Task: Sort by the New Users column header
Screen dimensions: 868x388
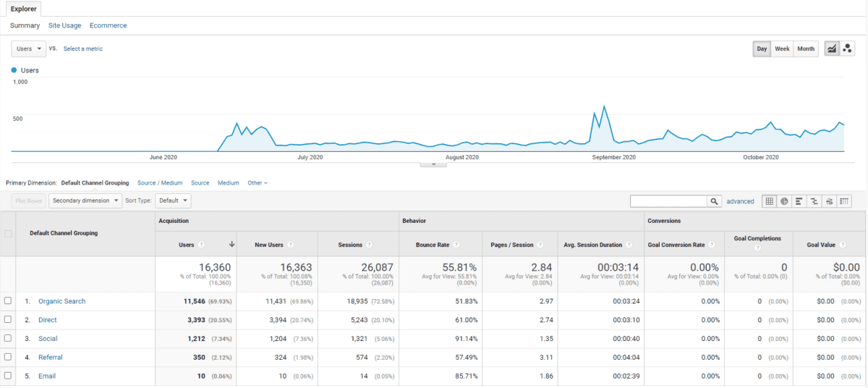Action: 269,245
